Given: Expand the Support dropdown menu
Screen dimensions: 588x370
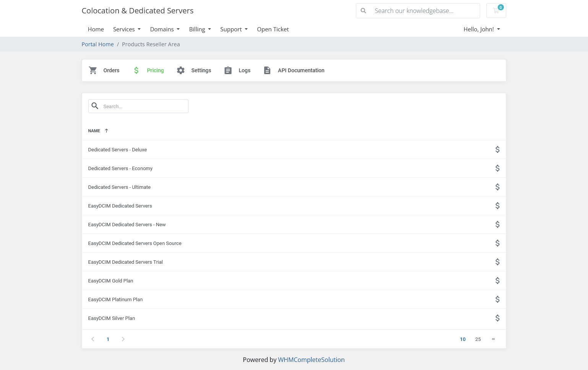Looking at the screenshot, I should [x=234, y=29].
